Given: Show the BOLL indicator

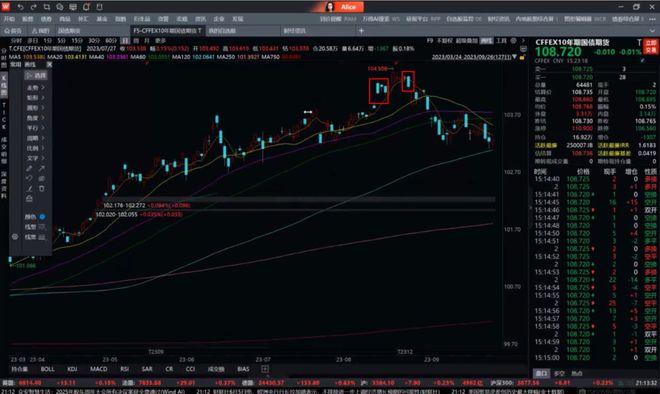Looking at the screenshot, I should (48, 369).
